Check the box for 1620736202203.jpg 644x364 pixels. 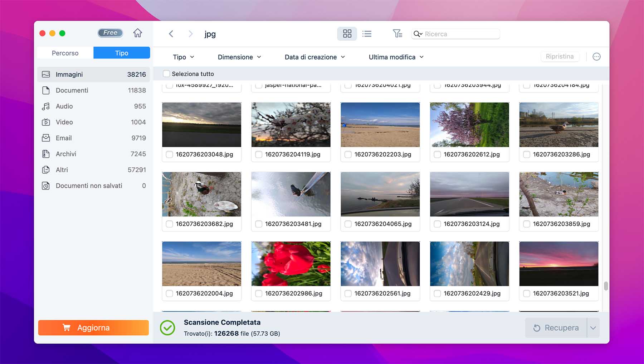coord(348,154)
